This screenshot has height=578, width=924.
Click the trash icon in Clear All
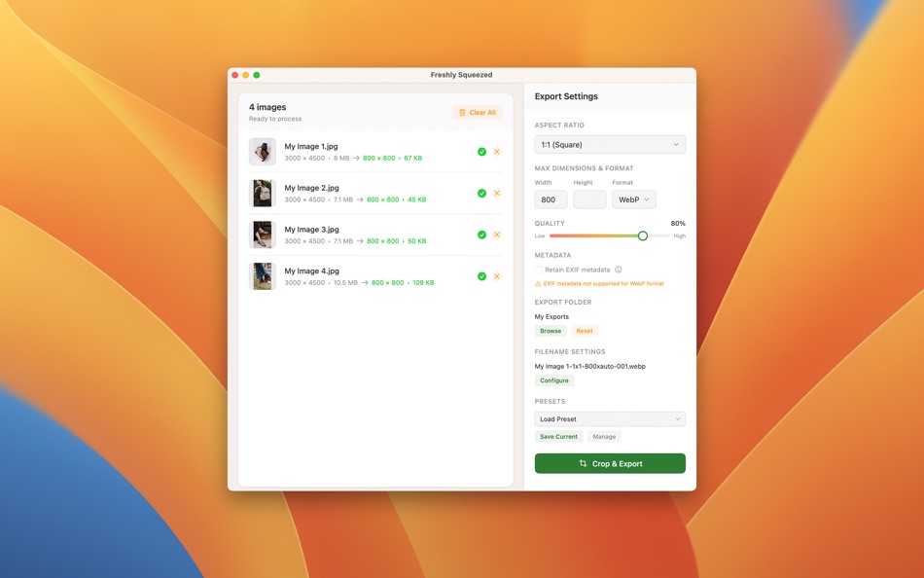click(x=464, y=112)
